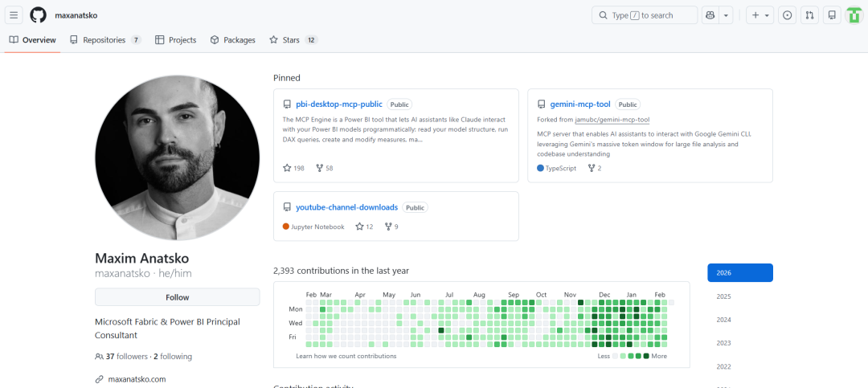The width and height of the screenshot is (868, 388).
Task: Switch to the Repositories tab
Action: click(x=104, y=40)
